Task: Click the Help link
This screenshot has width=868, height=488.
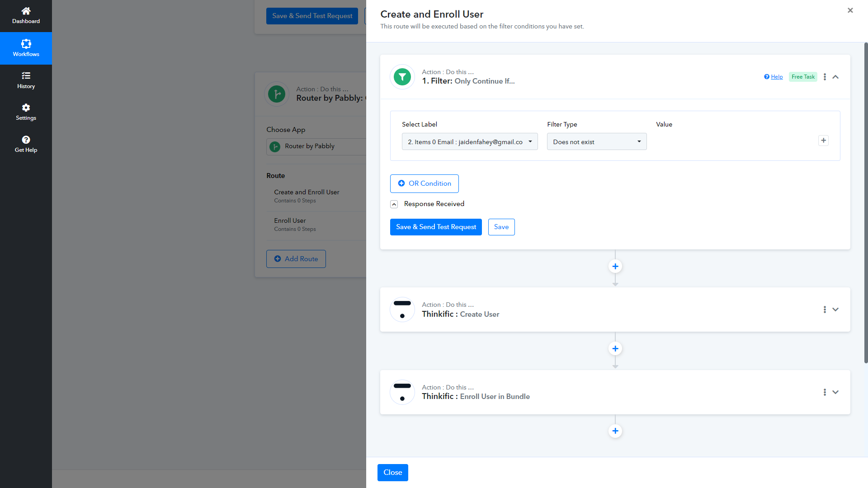Action: coord(777,77)
